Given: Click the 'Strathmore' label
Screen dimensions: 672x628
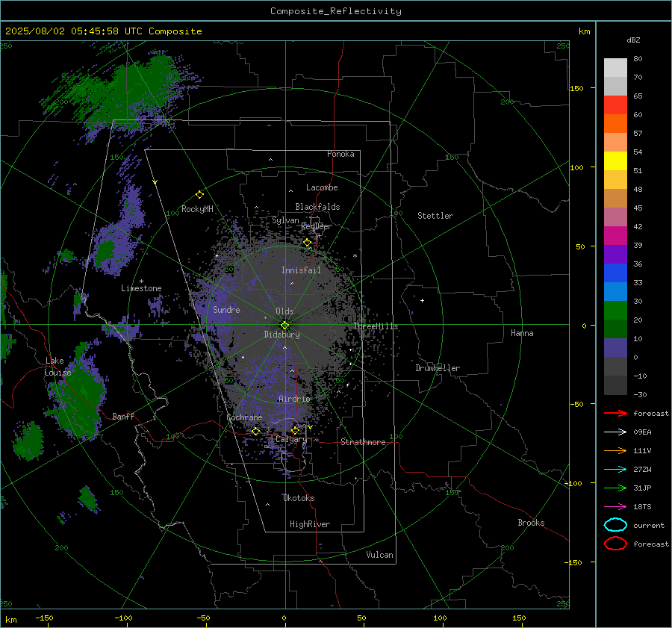Looking at the screenshot, I should tap(363, 442).
